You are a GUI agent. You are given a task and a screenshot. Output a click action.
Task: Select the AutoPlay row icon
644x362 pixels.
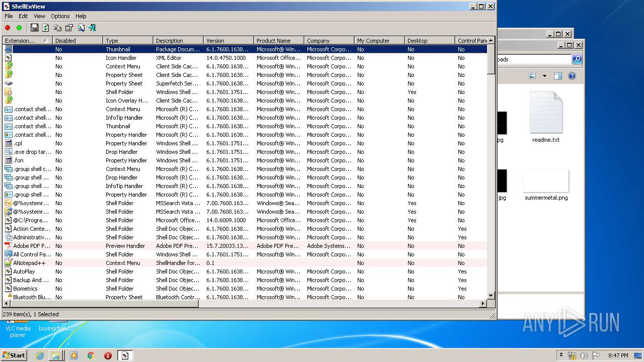coord(9,271)
